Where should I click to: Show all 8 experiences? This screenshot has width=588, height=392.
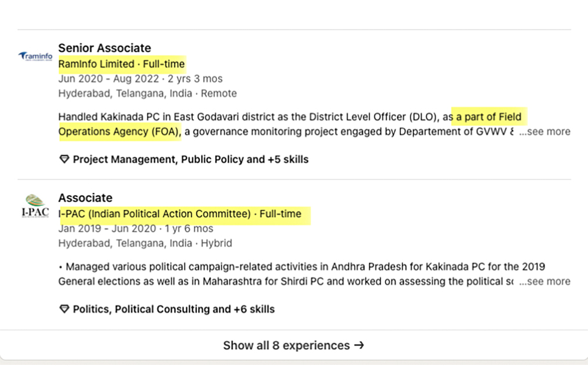286,346
